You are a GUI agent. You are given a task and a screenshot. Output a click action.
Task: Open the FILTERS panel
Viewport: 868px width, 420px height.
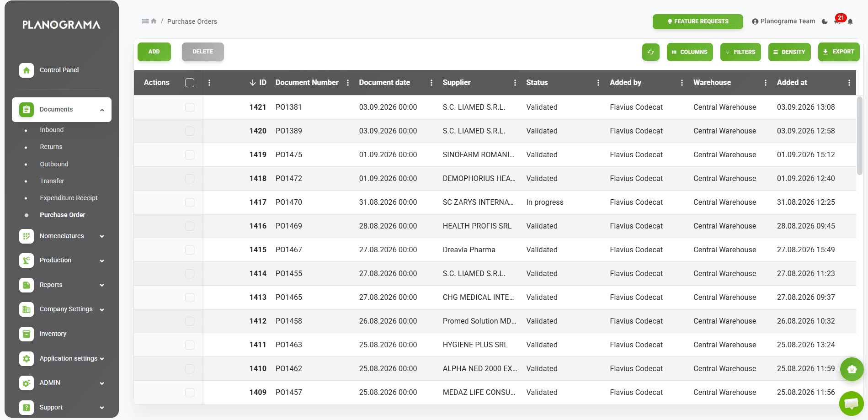[740, 52]
